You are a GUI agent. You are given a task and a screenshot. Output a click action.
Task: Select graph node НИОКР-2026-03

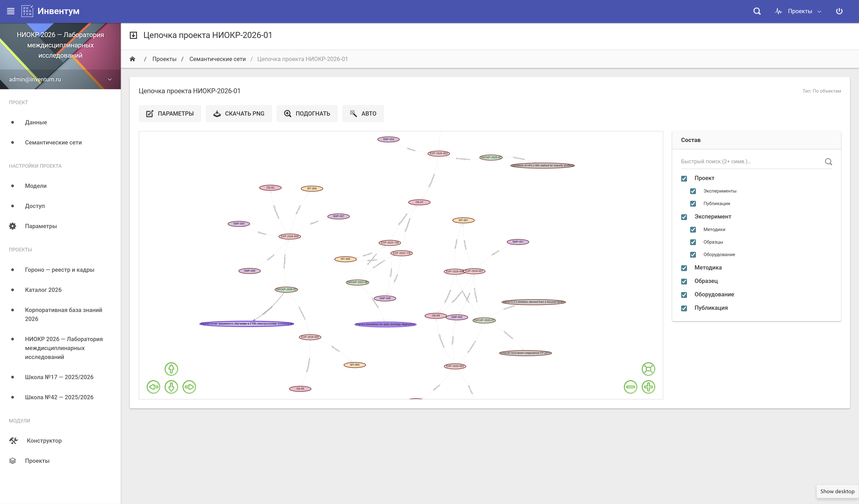286,289
